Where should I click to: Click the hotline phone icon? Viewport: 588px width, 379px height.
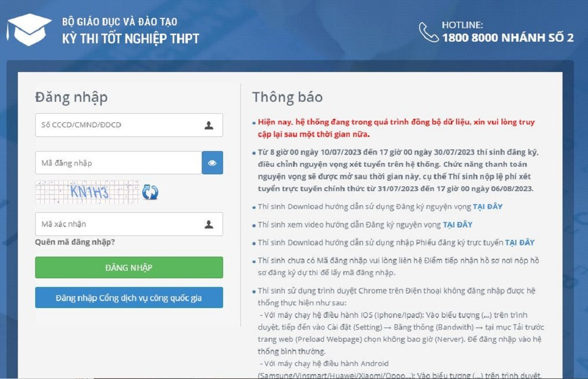428,32
